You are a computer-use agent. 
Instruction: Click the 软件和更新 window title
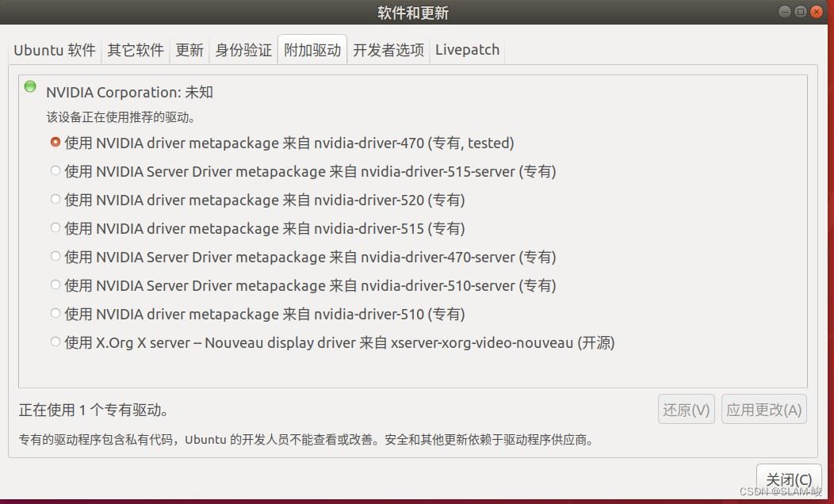click(413, 12)
